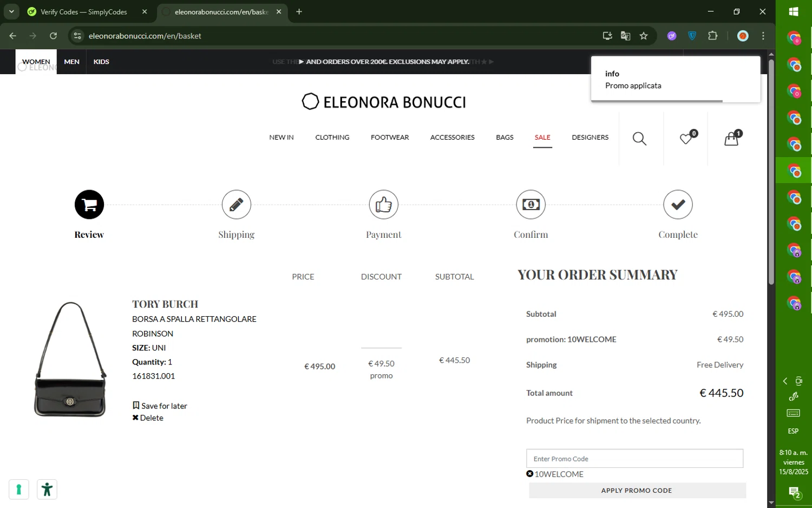Open the SALE menu
The image size is (812, 508).
point(542,138)
